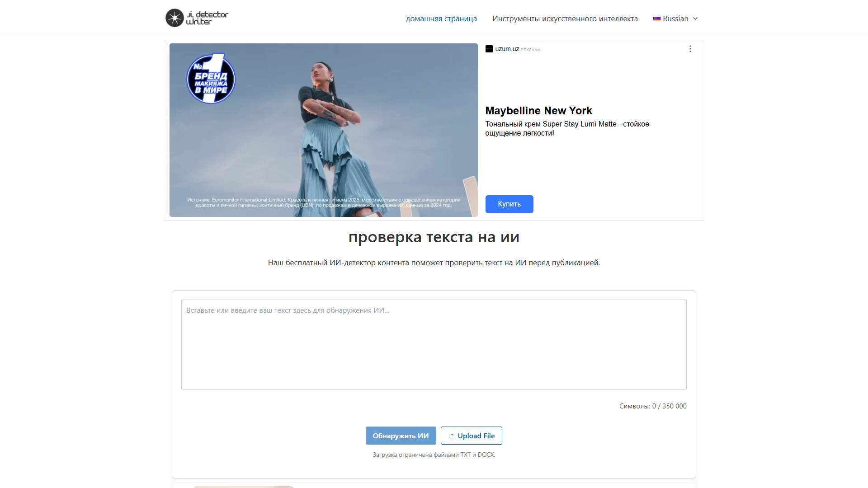The width and height of the screenshot is (868, 488).
Task: Click the Russian flag icon
Action: [x=657, y=19]
